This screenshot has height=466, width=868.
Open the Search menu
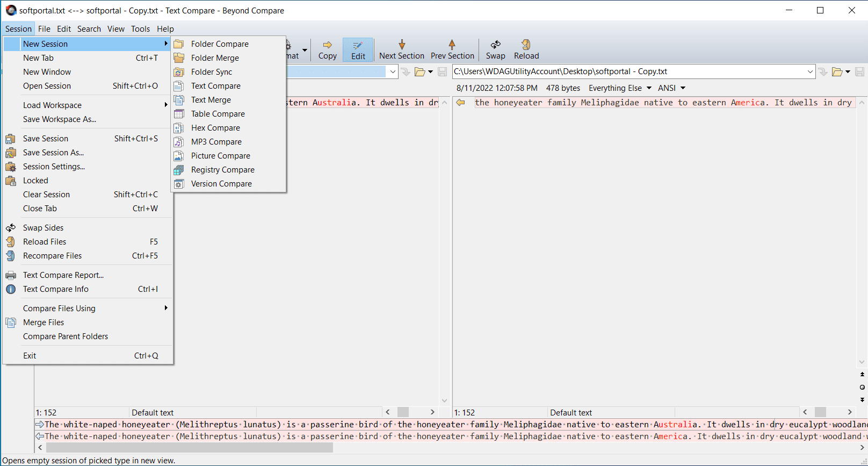(x=89, y=29)
